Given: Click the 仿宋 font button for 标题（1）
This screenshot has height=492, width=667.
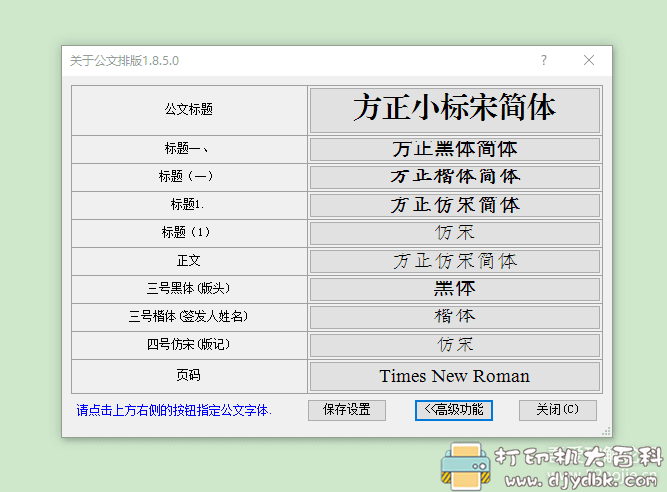Looking at the screenshot, I should [455, 233].
